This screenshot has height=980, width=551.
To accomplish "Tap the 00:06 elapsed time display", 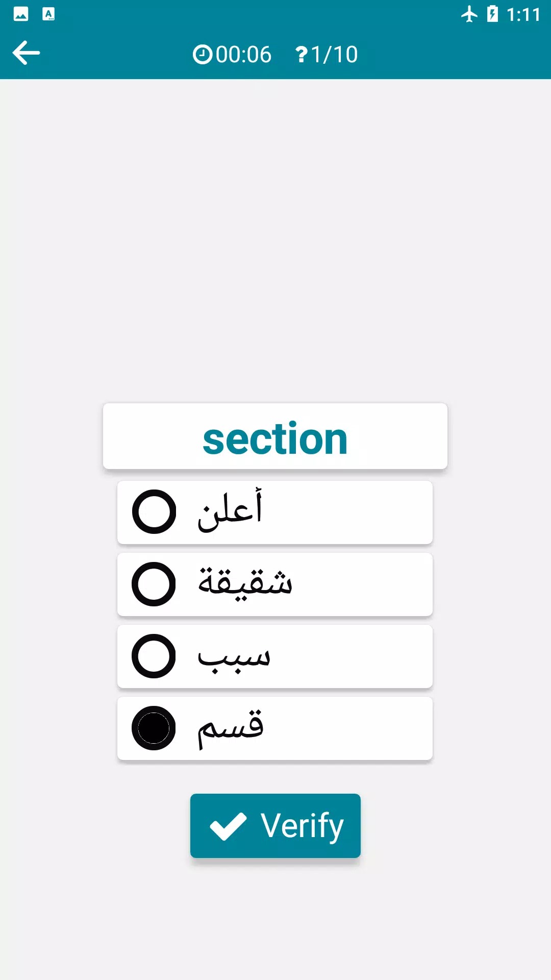I will [243, 55].
